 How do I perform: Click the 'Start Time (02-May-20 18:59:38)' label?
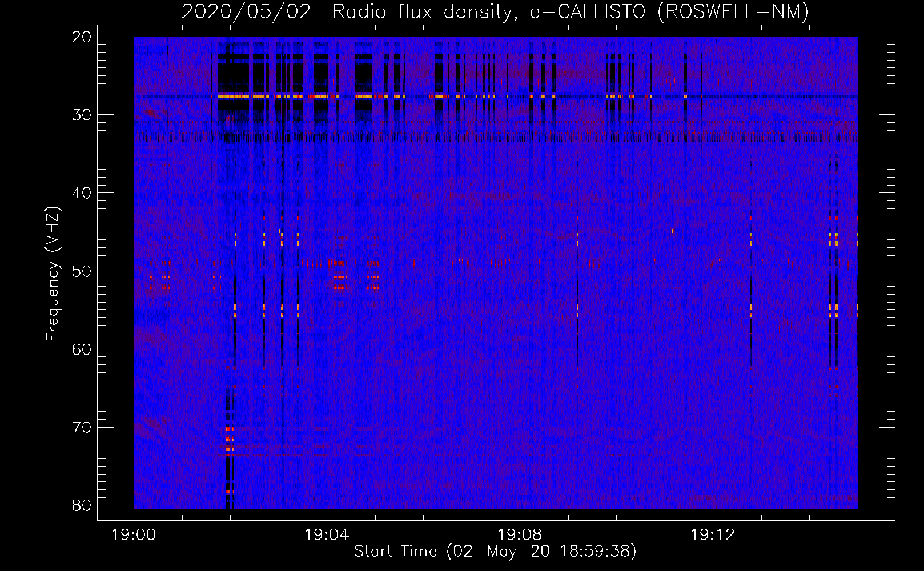pyautogui.click(x=495, y=552)
